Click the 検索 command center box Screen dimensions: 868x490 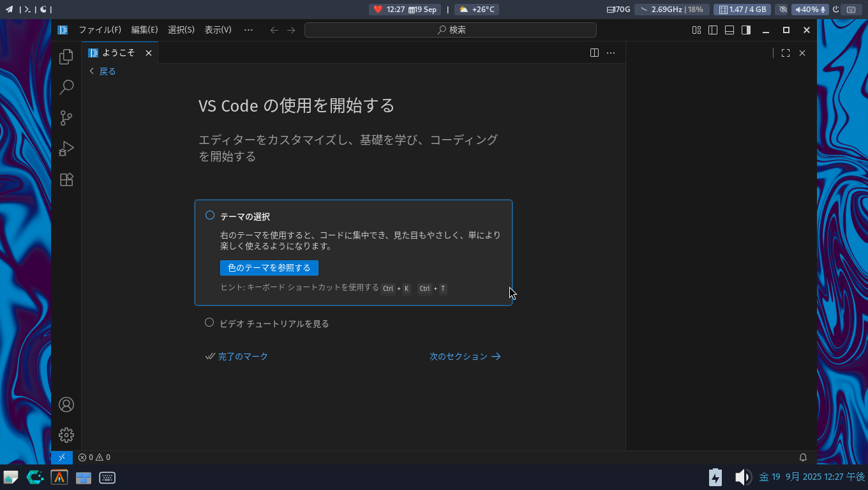coord(451,30)
